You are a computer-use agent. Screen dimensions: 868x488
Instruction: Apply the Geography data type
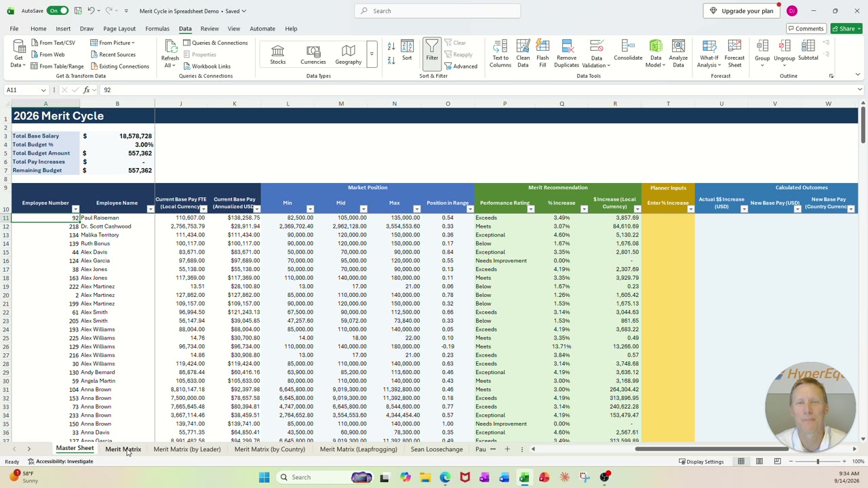pyautogui.click(x=348, y=54)
